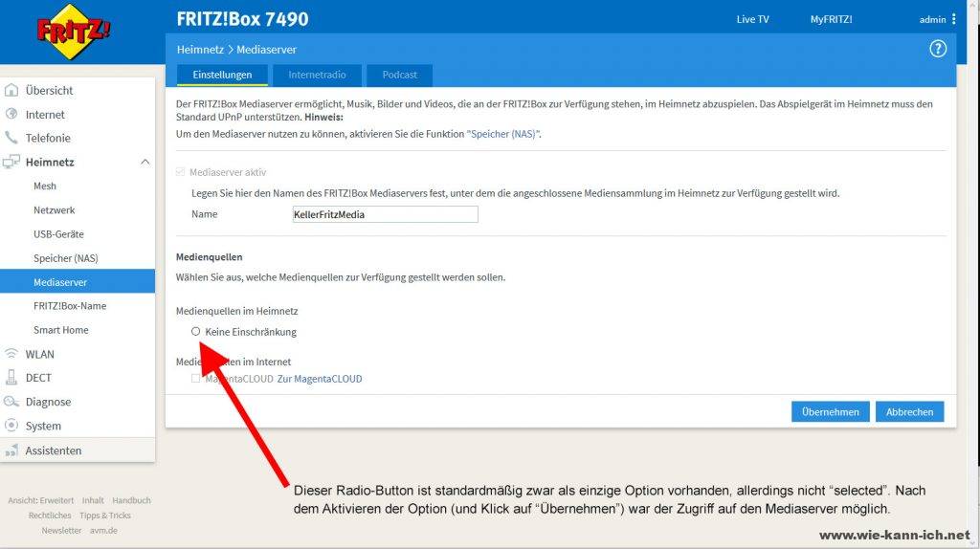Collapse the Heimnetz menu chevron
Image resolution: width=980 pixels, height=549 pixels.
[x=145, y=163]
